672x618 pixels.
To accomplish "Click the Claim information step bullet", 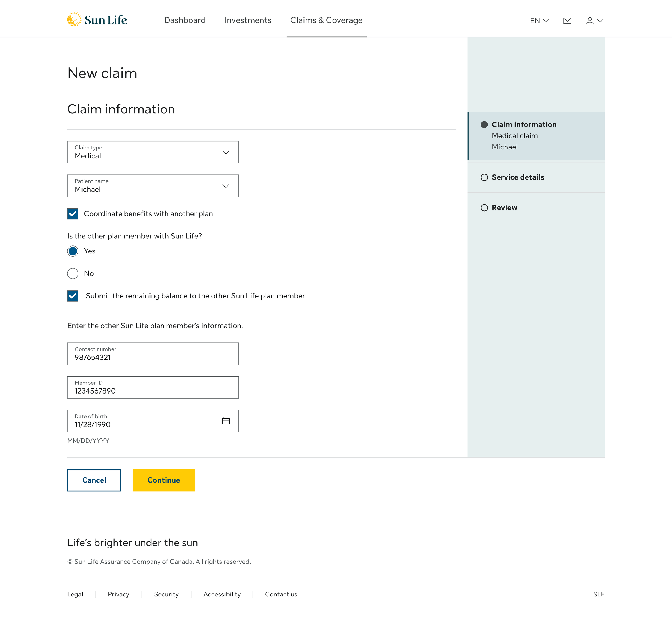I will pos(484,124).
